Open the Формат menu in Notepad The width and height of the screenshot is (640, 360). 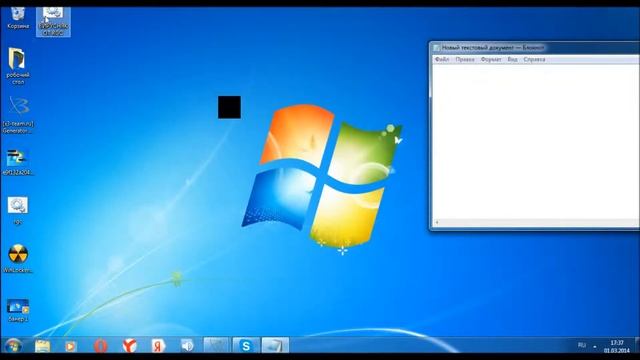click(491, 60)
